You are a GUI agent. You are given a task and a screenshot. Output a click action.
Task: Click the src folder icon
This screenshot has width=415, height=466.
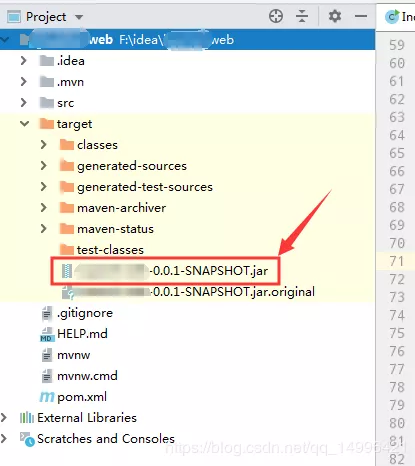tap(46, 103)
